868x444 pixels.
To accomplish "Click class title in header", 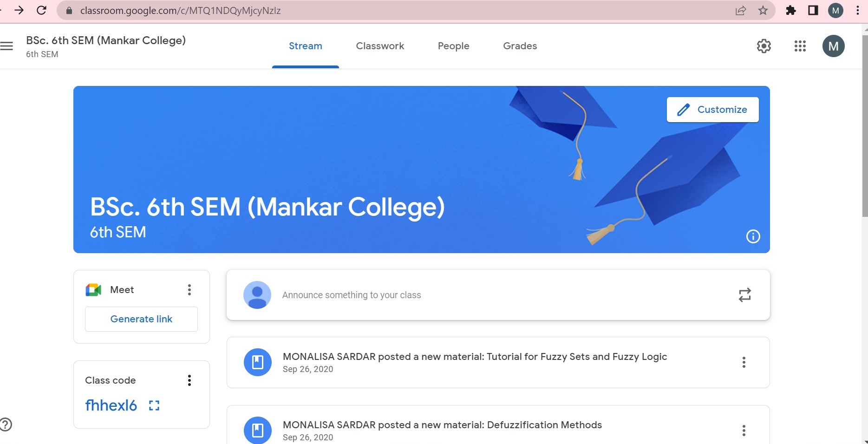I will click(x=106, y=40).
